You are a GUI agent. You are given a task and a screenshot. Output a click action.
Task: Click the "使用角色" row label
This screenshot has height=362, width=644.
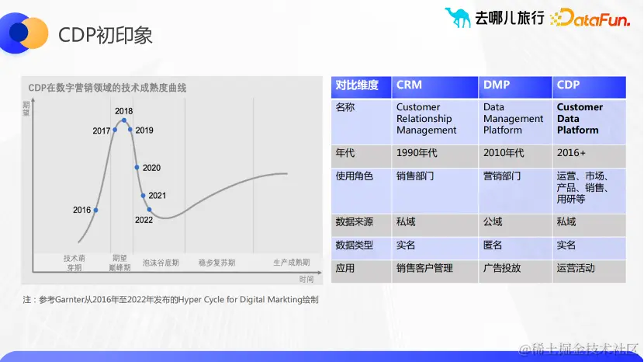click(355, 176)
